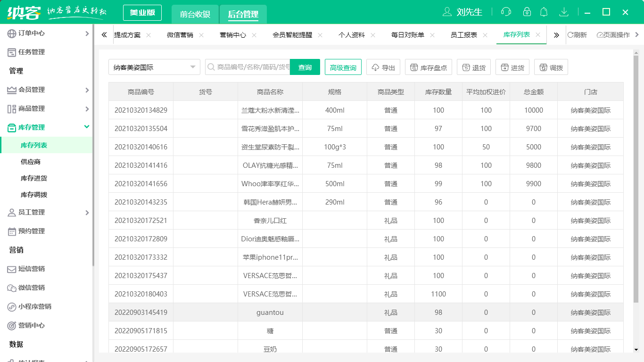This screenshot has height=362, width=644.
Task: Close the 库存列表 tab
Action: click(538, 35)
